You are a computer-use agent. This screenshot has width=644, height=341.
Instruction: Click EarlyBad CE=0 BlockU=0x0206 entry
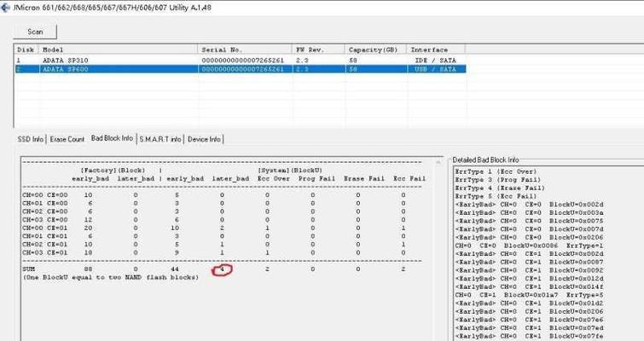click(529, 237)
